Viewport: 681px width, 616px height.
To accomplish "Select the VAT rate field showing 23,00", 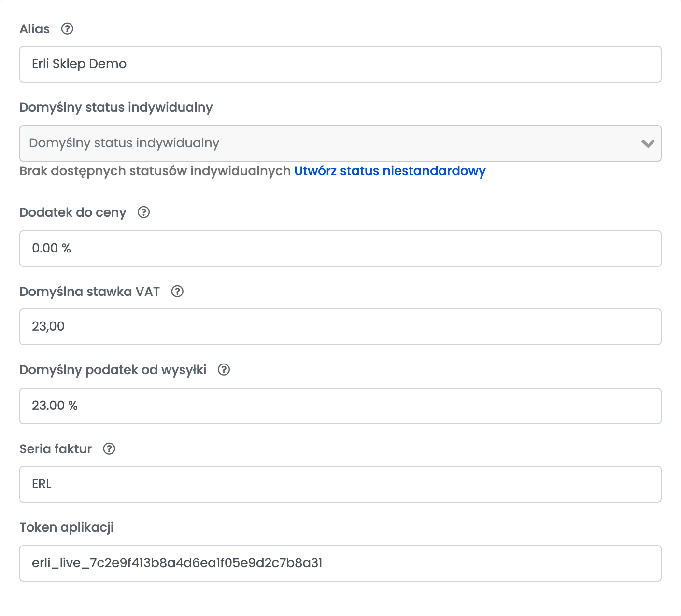I will (340, 327).
